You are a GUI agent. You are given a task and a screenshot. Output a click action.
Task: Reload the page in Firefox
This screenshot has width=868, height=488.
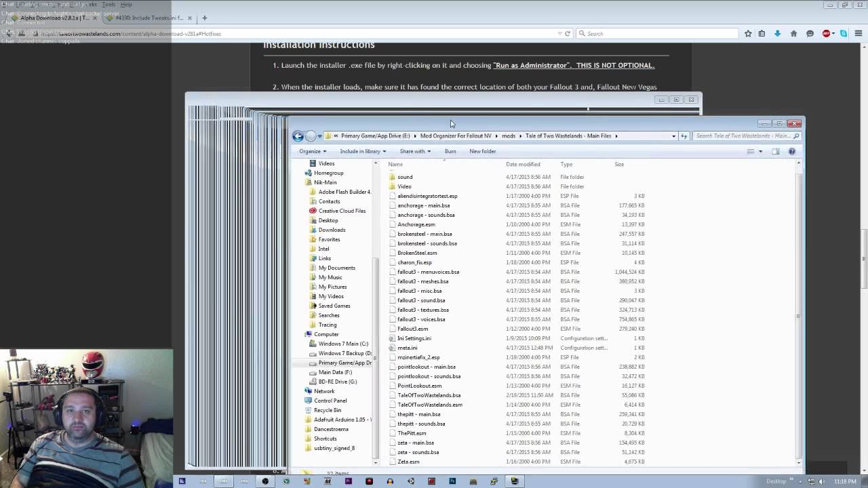pos(568,33)
